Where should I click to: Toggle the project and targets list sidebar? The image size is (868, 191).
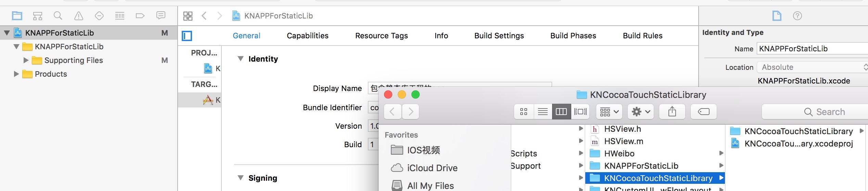pyautogui.click(x=187, y=36)
